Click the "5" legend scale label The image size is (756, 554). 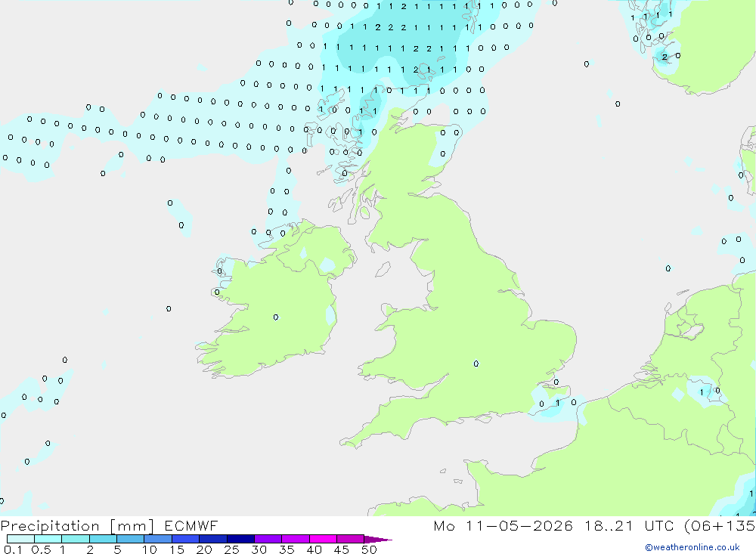point(117,549)
